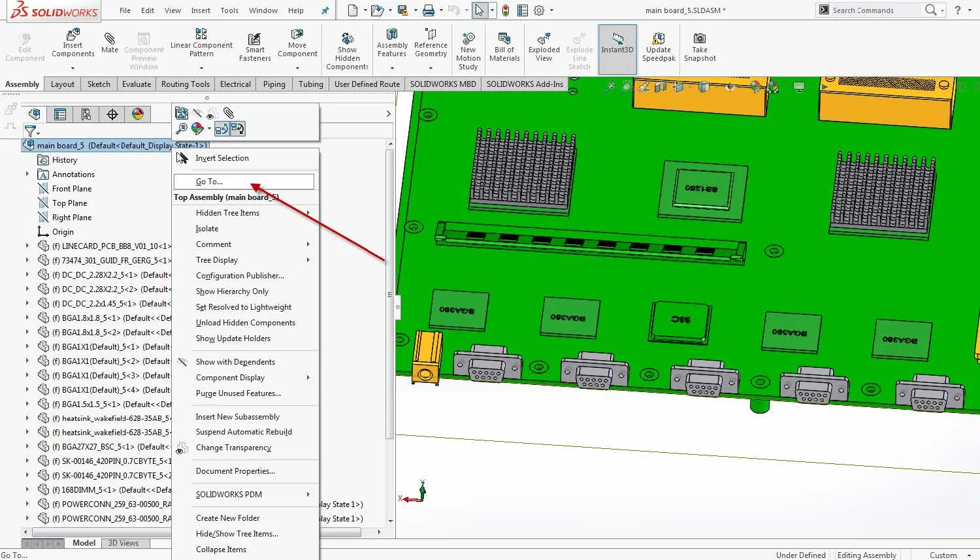Select the Front Plane tree item
Viewport: 980px width, 560px height.
pyautogui.click(x=72, y=189)
